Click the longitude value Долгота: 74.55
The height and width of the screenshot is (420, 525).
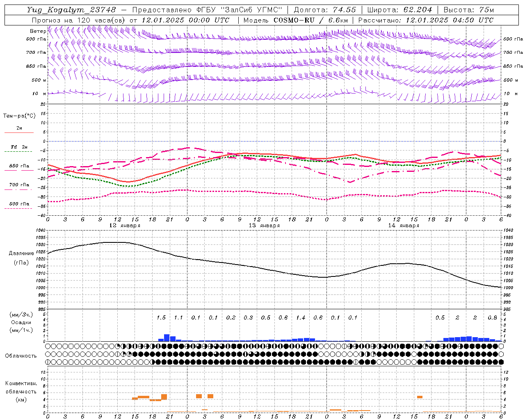(x=325, y=9)
